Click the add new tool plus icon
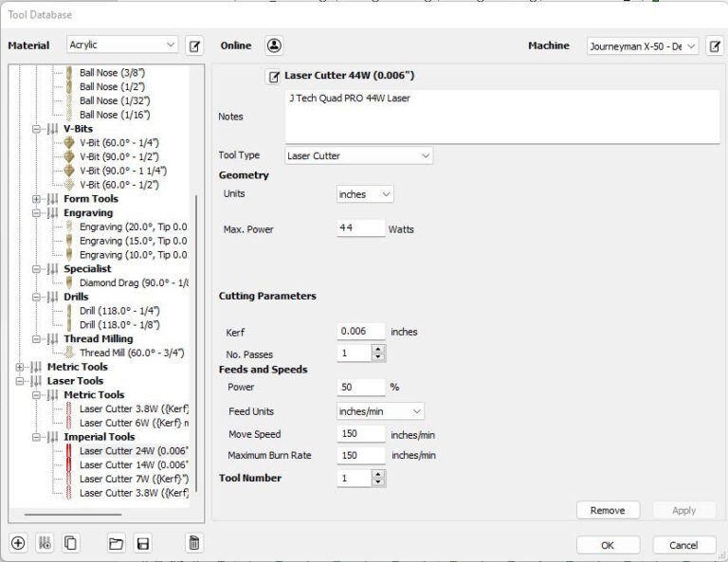 coord(18,543)
